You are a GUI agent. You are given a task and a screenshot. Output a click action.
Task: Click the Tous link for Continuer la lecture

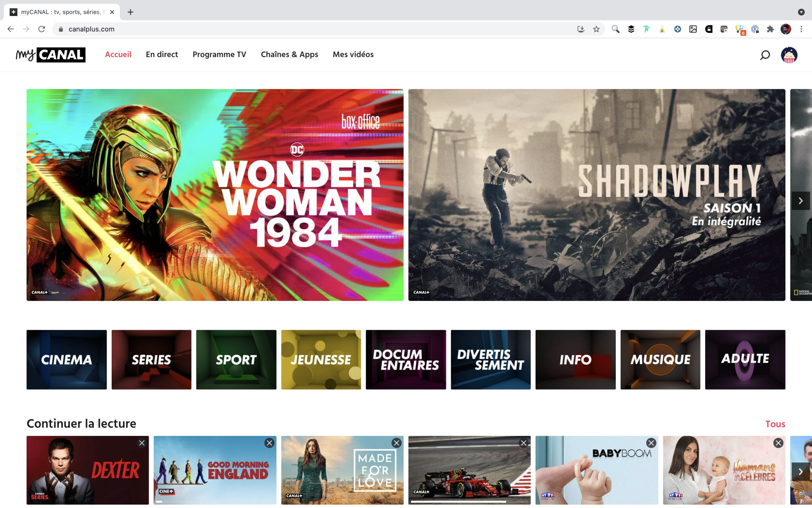pyautogui.click(x=775, y=424)
